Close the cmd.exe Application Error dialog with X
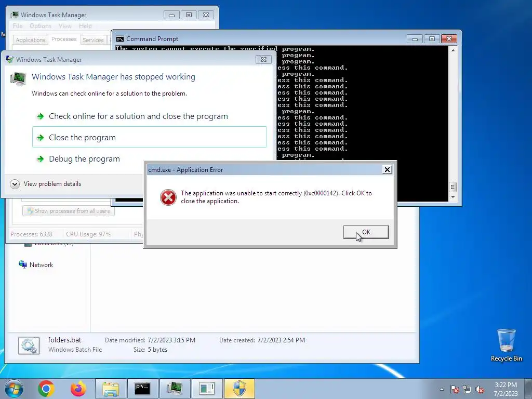 387,170
